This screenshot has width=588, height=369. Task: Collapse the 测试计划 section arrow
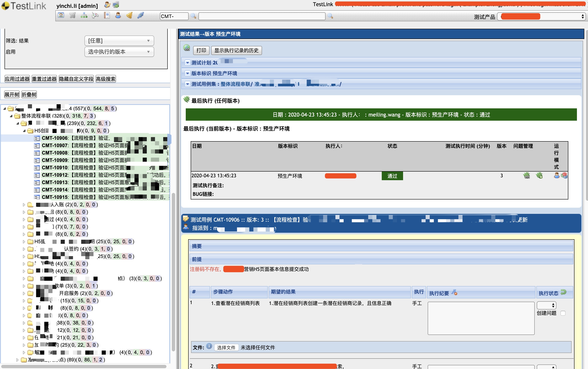click(x=187, y=63)
